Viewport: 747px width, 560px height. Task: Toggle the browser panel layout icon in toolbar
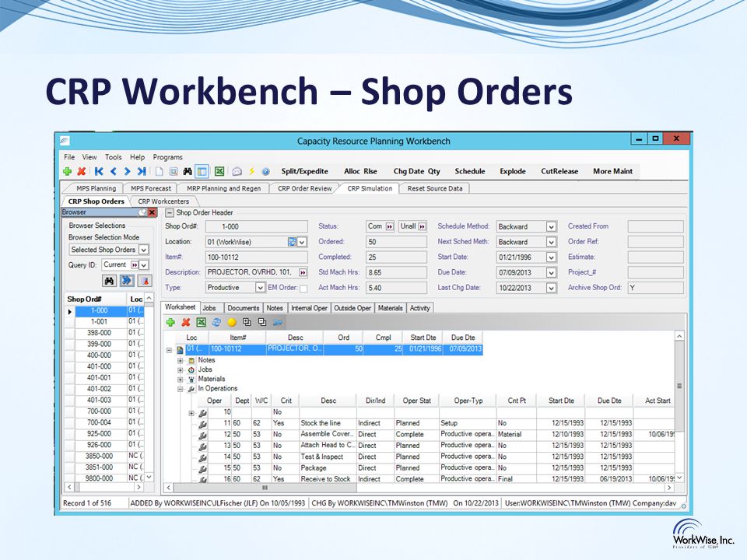tap(202, 171)
